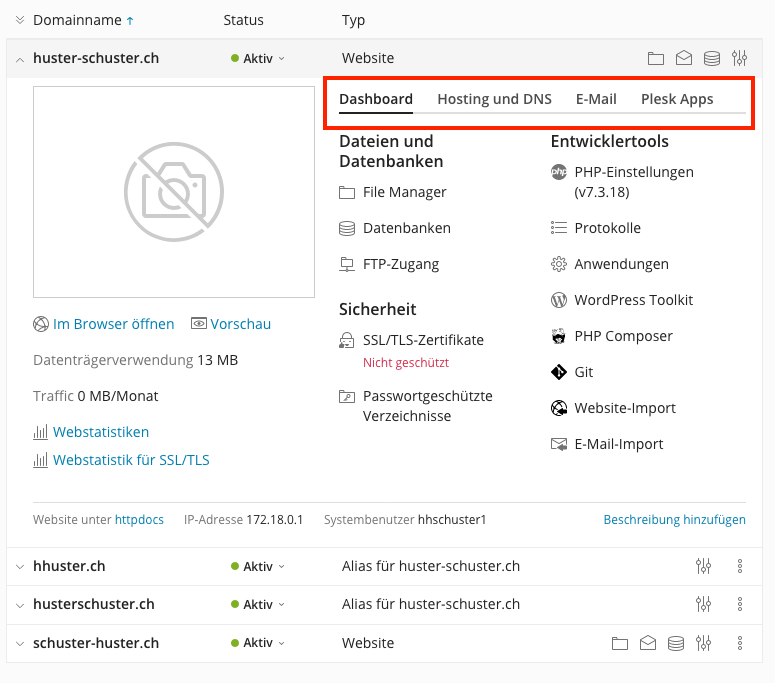
Task: Open WordPress Toolkit
Action: [633, 300]
